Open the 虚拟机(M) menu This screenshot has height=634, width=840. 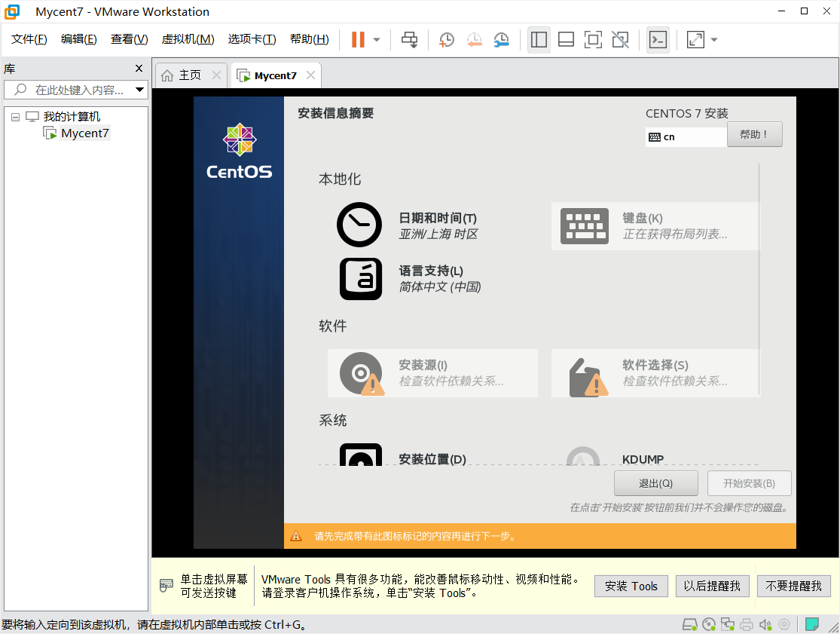coord(188,39)
